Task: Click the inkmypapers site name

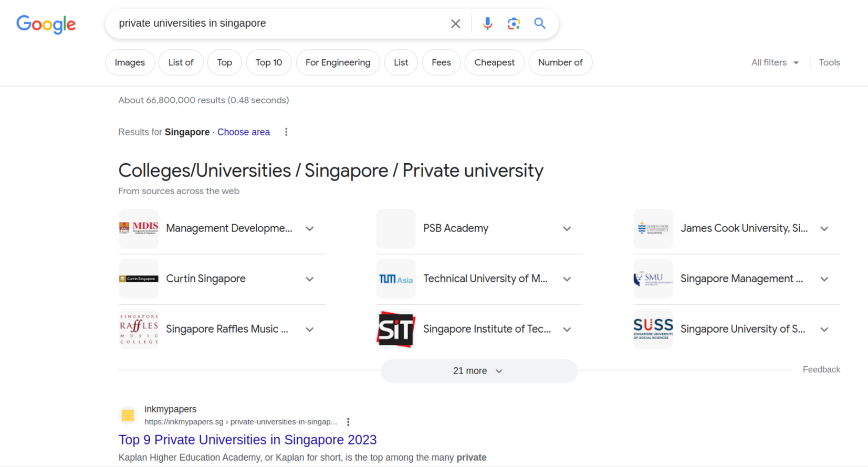Action: click(x=171, y=409)
